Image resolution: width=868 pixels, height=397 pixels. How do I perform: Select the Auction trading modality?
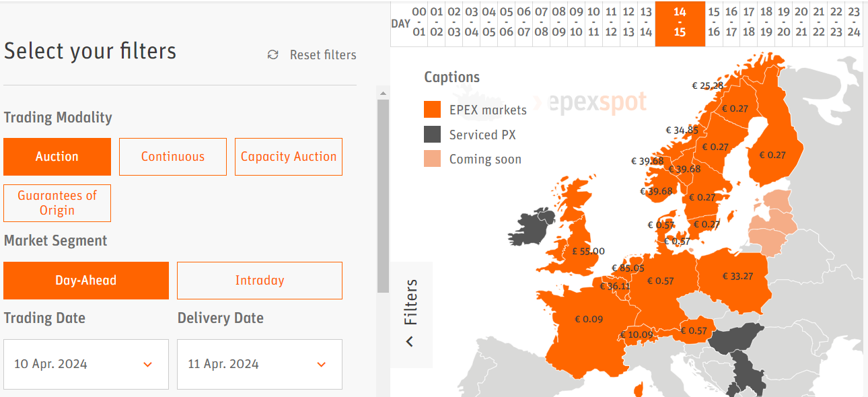57,157
